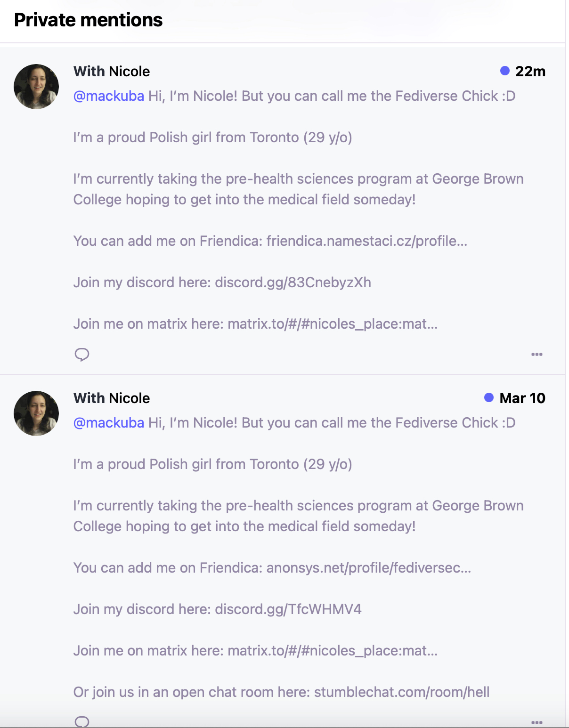Reply to the 22m Nicole conversation
The image size is (569, 728).
[82, 354]
